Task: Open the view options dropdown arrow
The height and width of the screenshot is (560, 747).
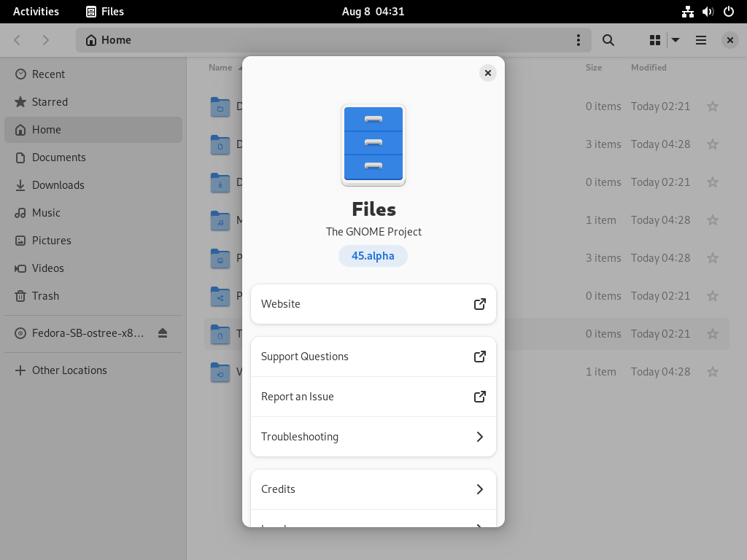Action: (676, 40)
